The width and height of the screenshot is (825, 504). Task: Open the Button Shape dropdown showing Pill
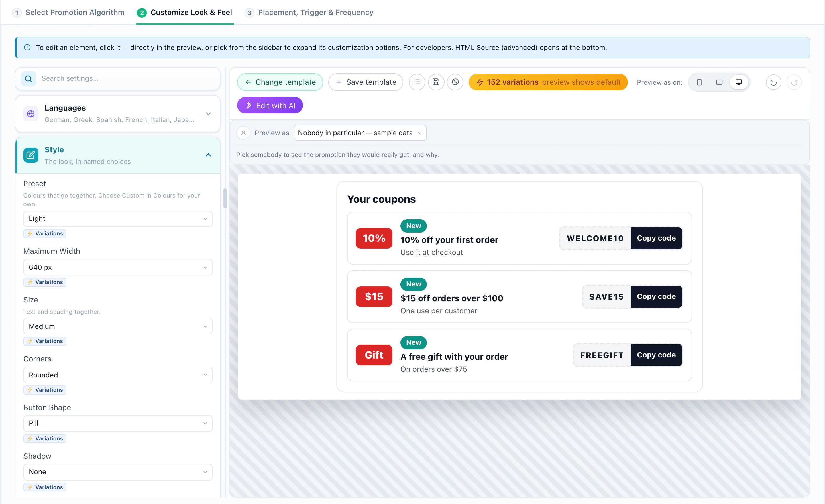coord(118,423)
